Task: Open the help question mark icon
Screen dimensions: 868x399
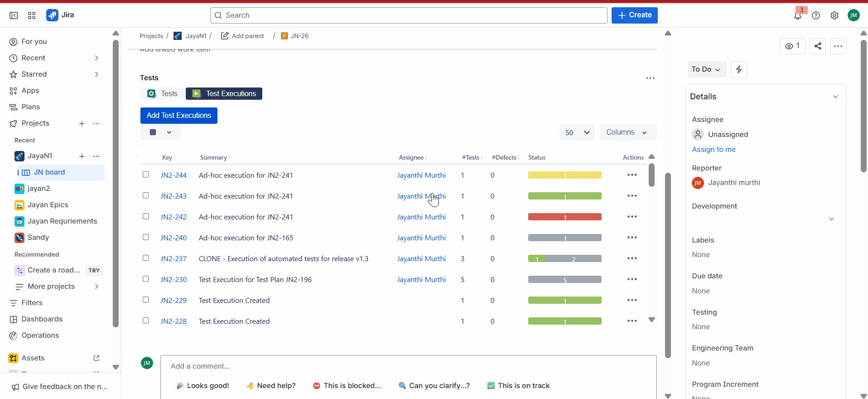Action: coord(816,15)
